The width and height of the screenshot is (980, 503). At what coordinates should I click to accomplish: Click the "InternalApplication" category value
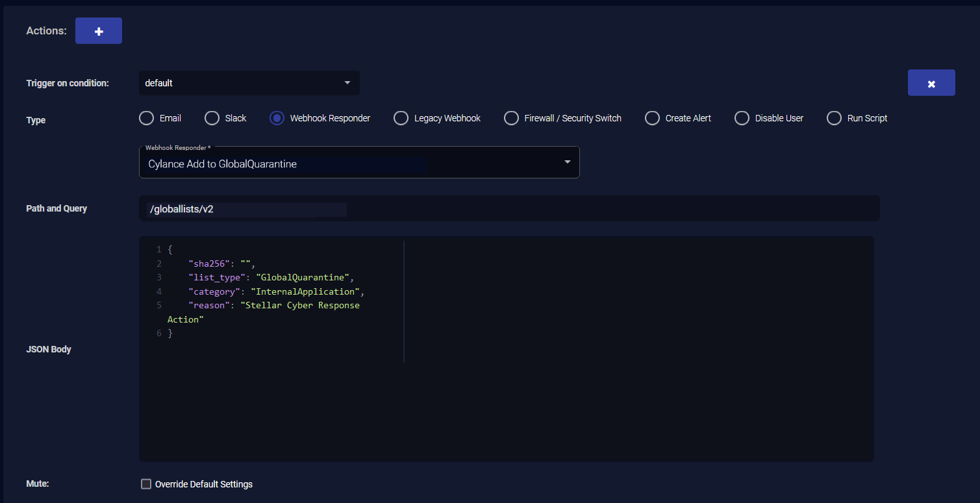point(305,291)
